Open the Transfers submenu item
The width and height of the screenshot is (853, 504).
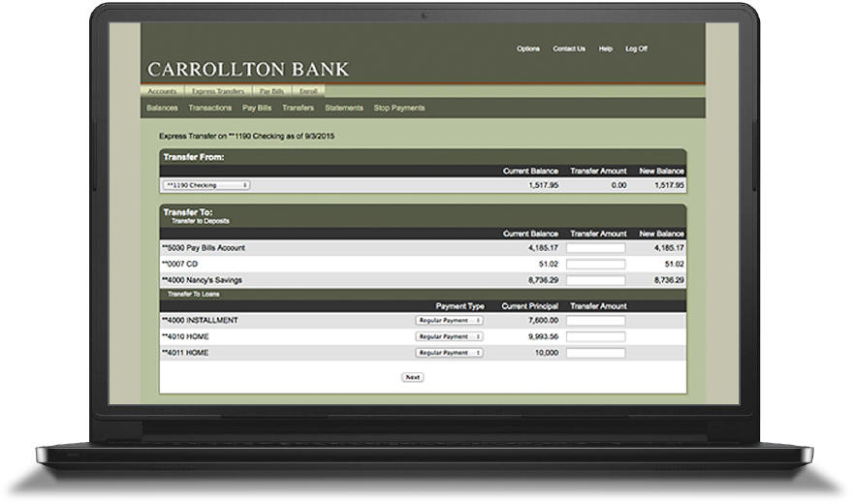(x=299, y=109)
